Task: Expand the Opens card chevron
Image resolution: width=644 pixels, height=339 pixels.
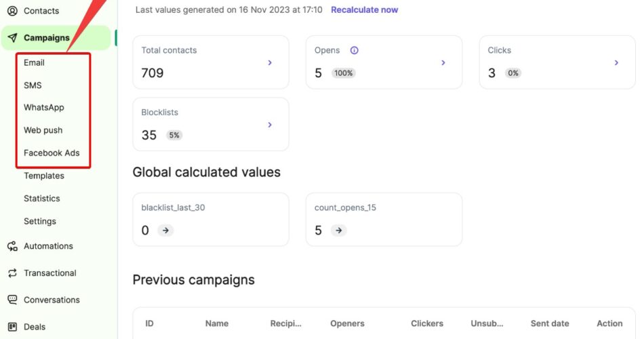Action: (443, 62)
